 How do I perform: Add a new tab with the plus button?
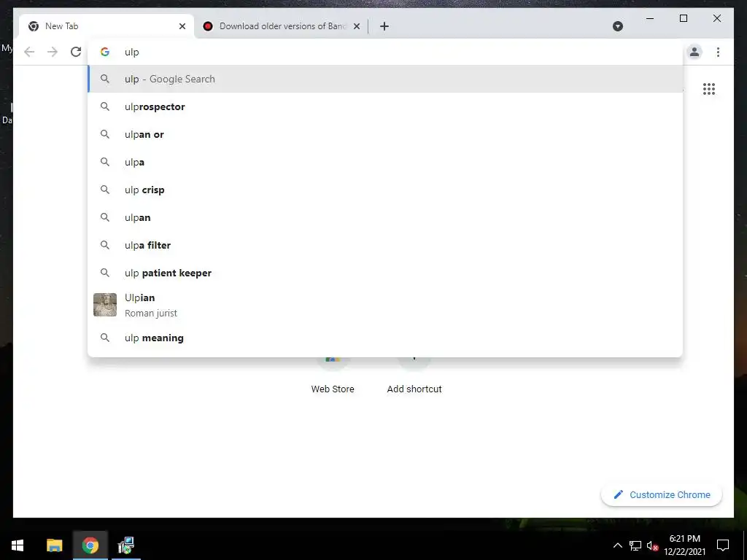[x=384, y=26]
